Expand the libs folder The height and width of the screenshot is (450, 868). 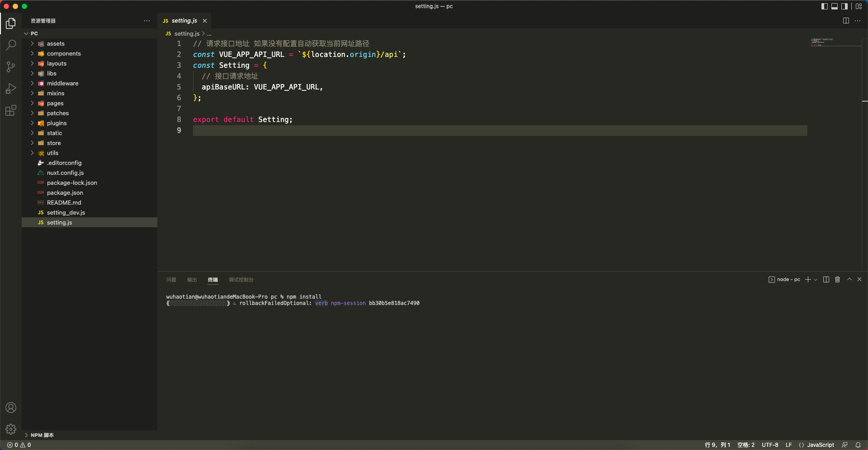[90, 74]
